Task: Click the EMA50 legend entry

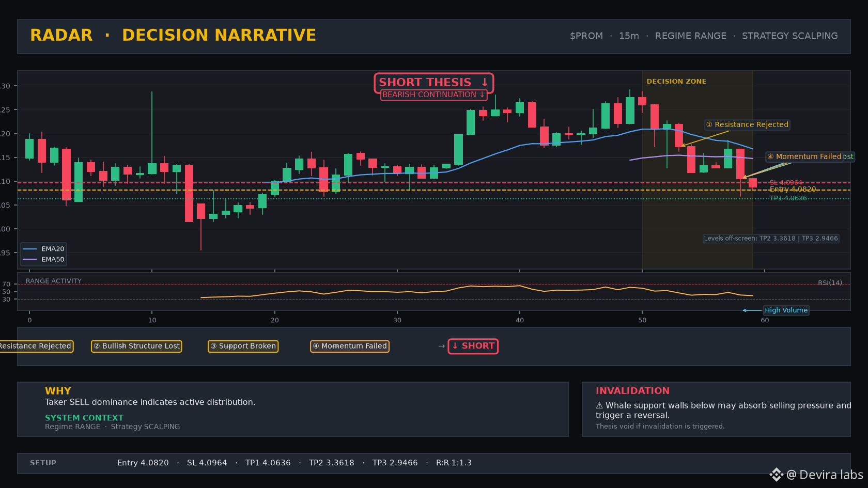Action: click(44, 259)
